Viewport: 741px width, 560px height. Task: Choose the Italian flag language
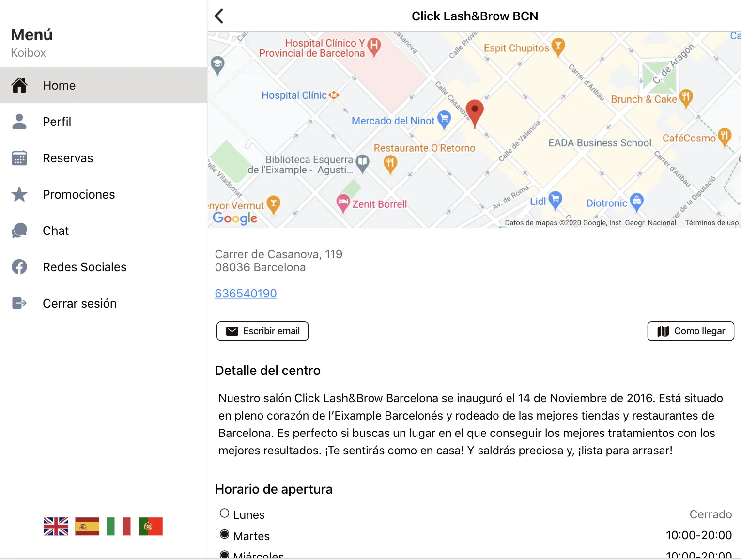click(119, 526)
